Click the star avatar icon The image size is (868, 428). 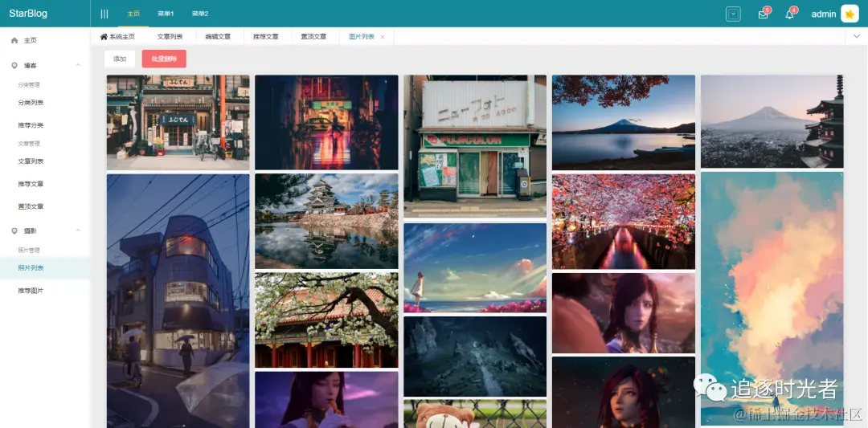pyautogui.click(x=850, y=14)
